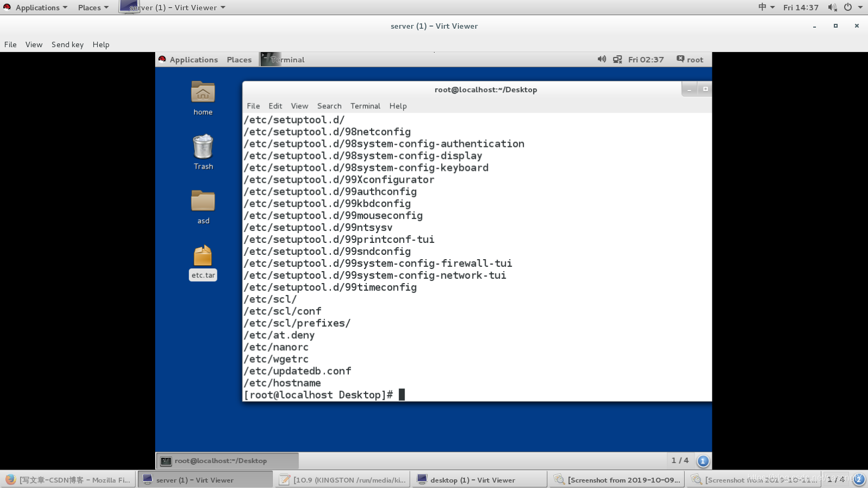Viewport: 868px width, 488px height.
Task: Click line /etc/setuptool.d/99printconf-tui
Action: [339, 240]
